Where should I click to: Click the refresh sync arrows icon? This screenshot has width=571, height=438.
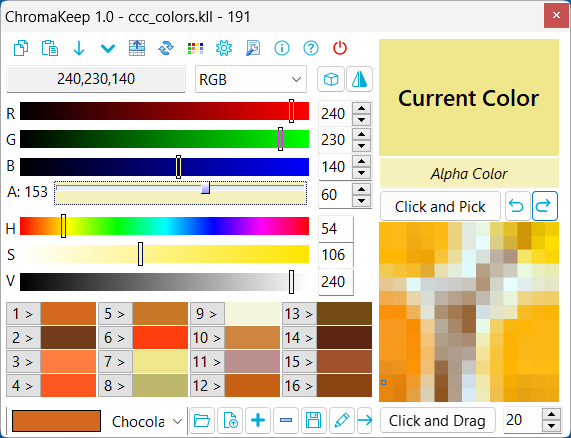166,48
